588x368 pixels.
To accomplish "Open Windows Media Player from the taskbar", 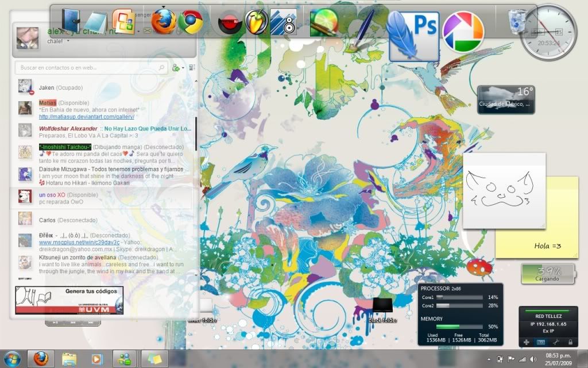I will tap(96, 359).
